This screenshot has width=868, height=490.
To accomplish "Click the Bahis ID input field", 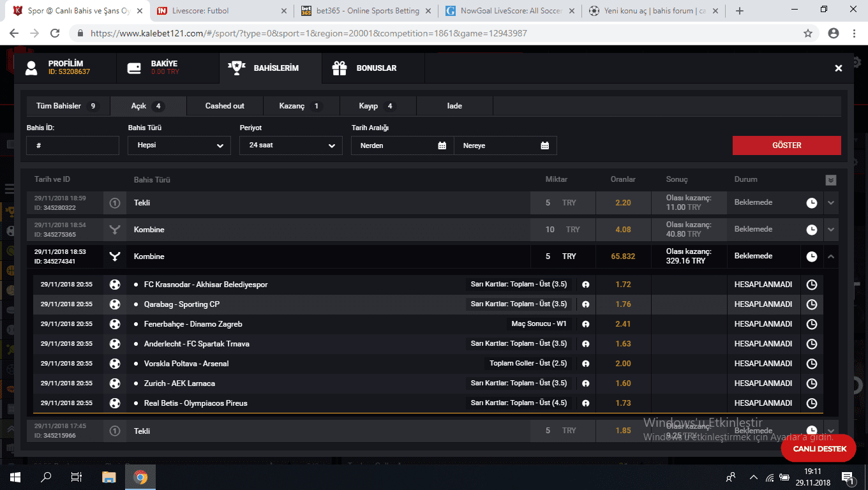I will pos(73,145).
